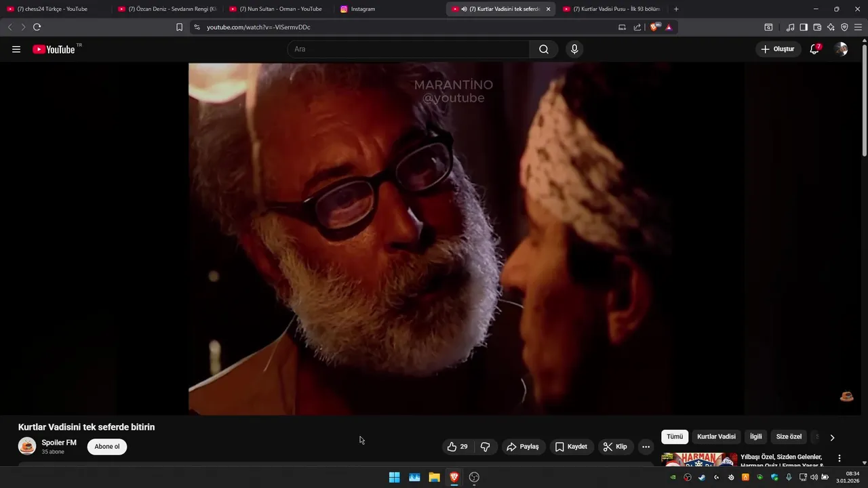The height and width of the screenshot is (488, 868).
Task: Go back to the previous page
Action: [x=9, y=27]
